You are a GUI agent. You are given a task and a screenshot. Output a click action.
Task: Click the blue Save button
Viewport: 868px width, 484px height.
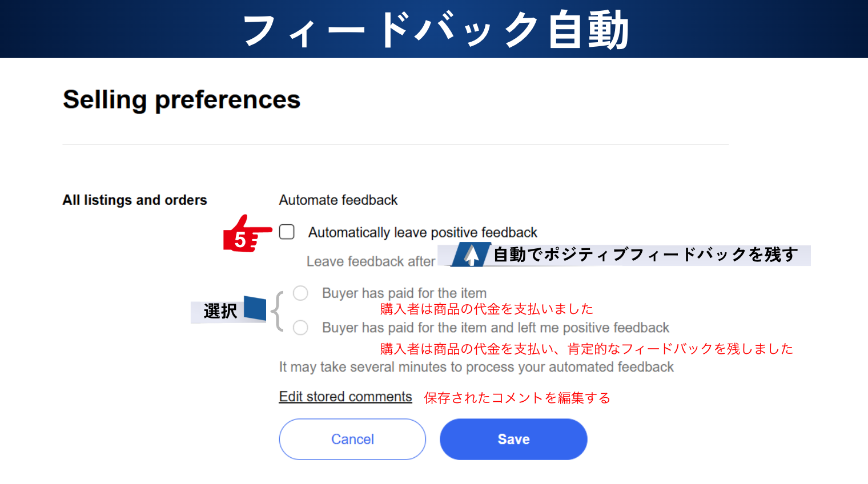click(x=513, y=439)
